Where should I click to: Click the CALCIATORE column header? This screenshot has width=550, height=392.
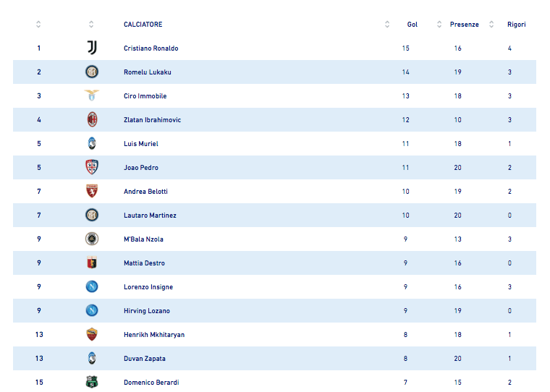[143, 25]
